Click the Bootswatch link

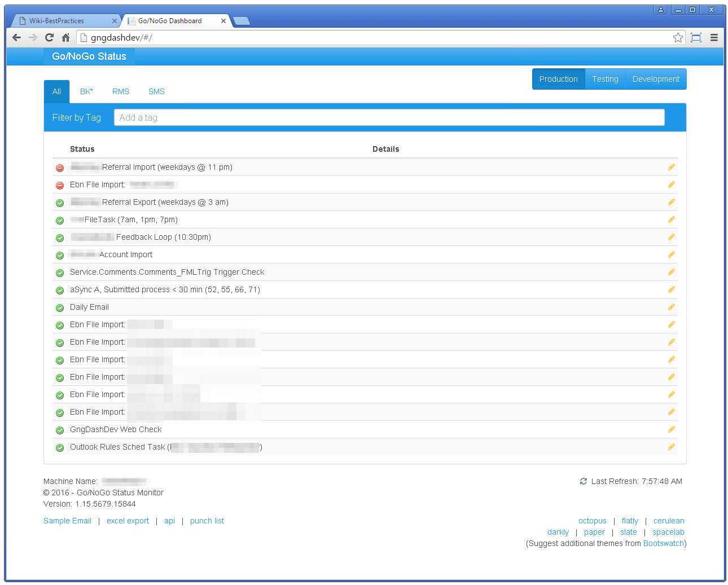pos(663,543)
